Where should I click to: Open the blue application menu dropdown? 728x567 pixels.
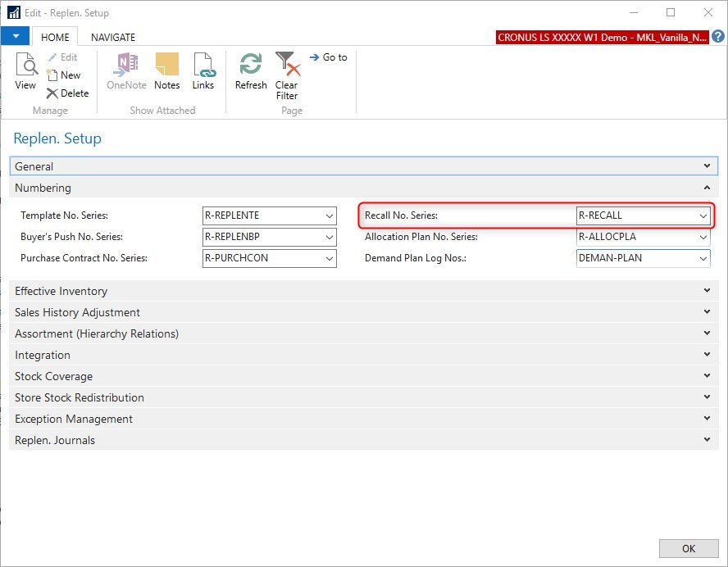click(15, 37)
